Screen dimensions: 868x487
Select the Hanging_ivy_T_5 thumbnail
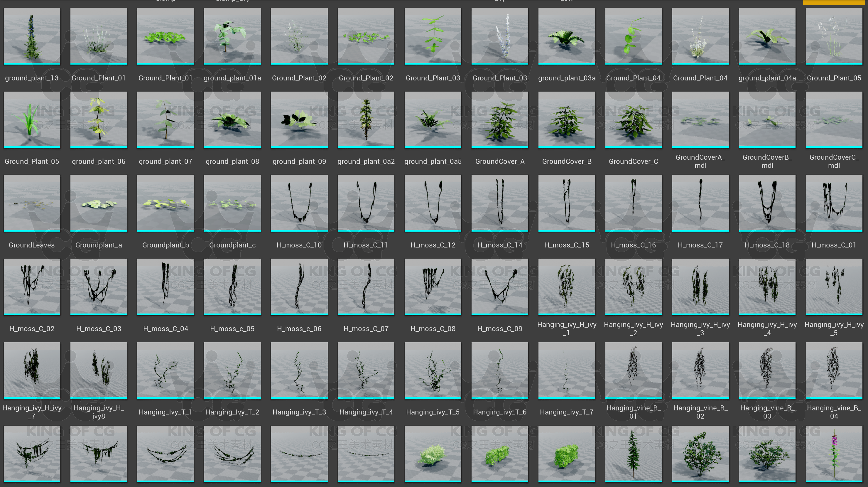pyautogui.click(x=433, y=370)
